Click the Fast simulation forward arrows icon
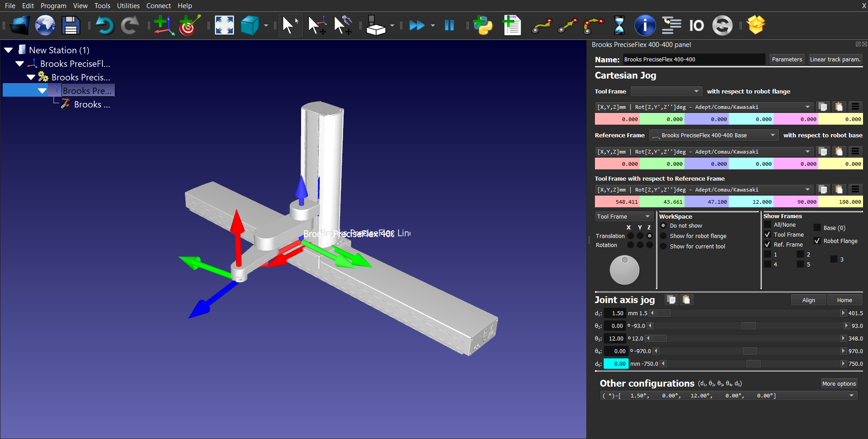 416,25
